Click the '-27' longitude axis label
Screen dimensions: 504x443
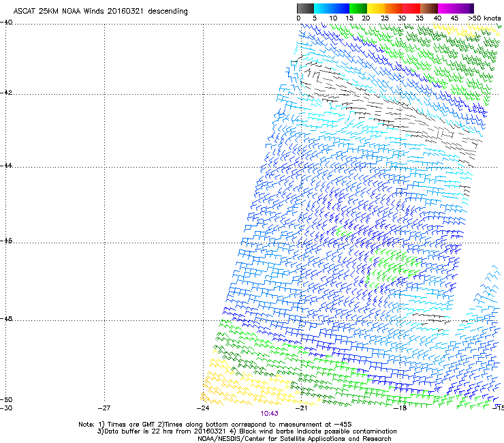(104, 408)
